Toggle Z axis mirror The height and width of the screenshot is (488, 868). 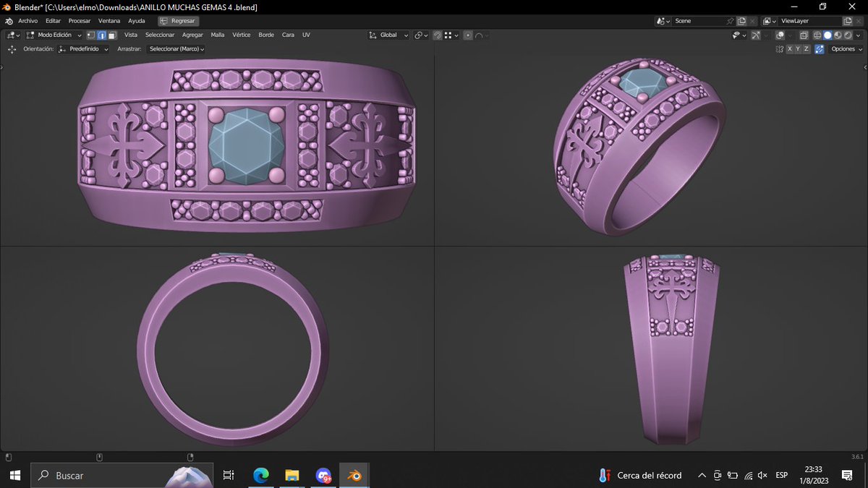point(807,49)
